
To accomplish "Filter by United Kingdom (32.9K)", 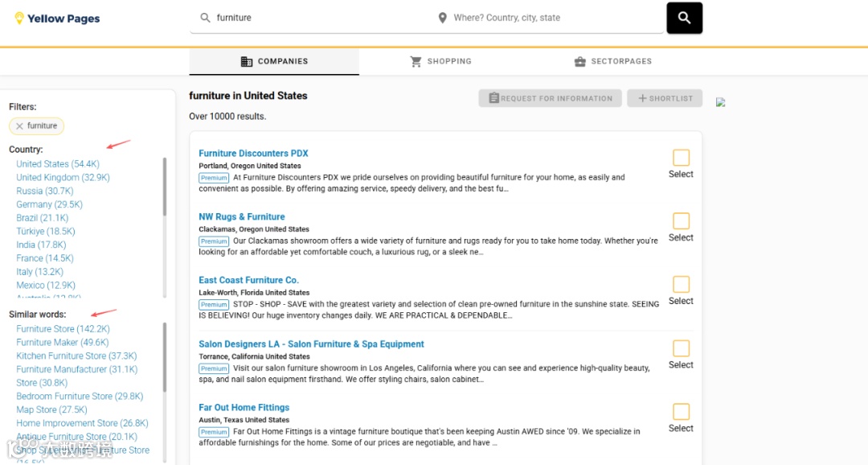I will [63, 177].
